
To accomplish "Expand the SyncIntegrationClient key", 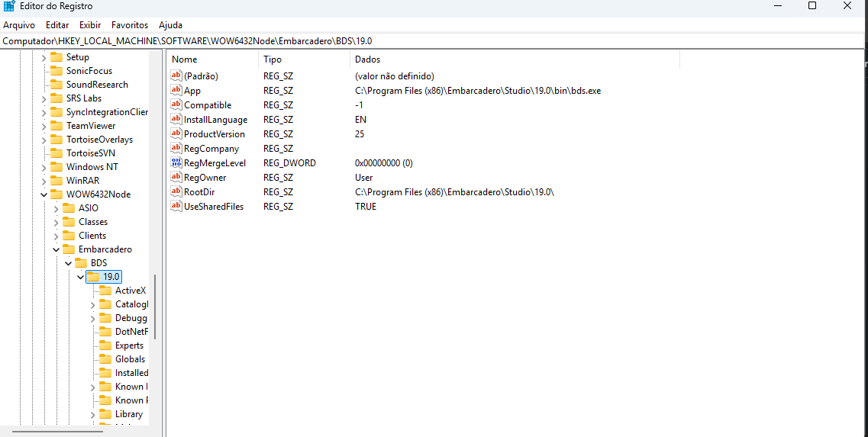I will pos(44,112).
